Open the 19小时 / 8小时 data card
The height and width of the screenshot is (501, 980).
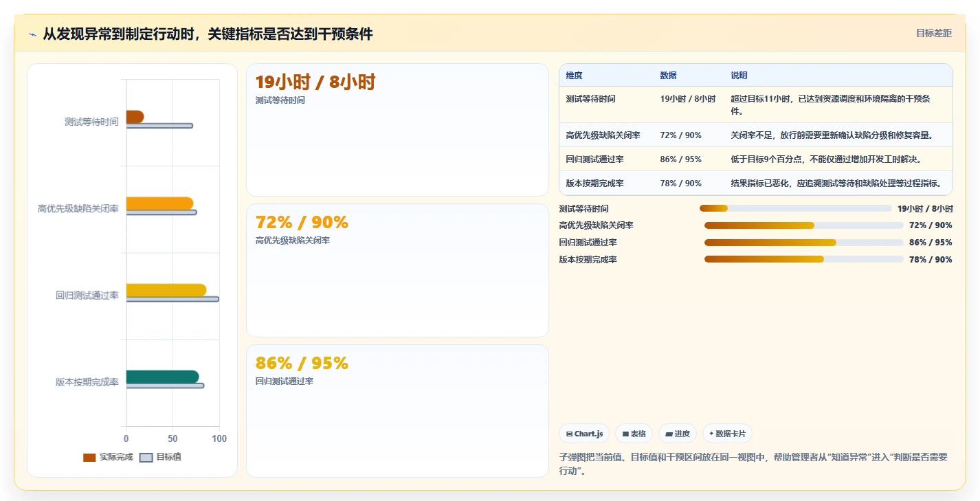click(x=397, y=130)
